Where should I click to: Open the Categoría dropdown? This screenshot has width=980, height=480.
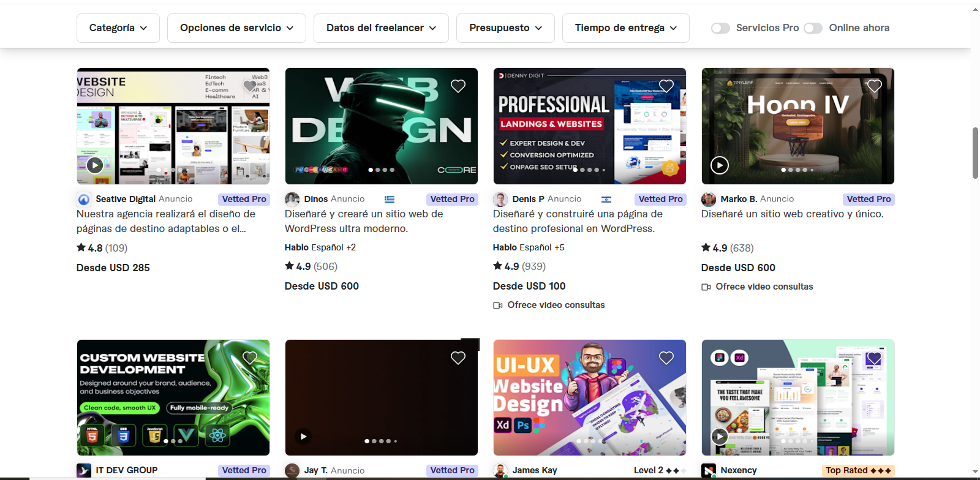point(118,28)
